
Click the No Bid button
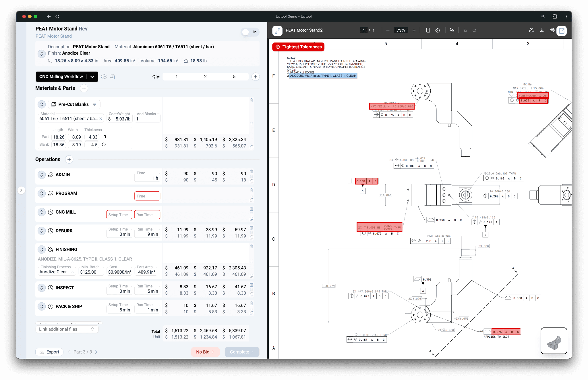(x=205, y=352)
